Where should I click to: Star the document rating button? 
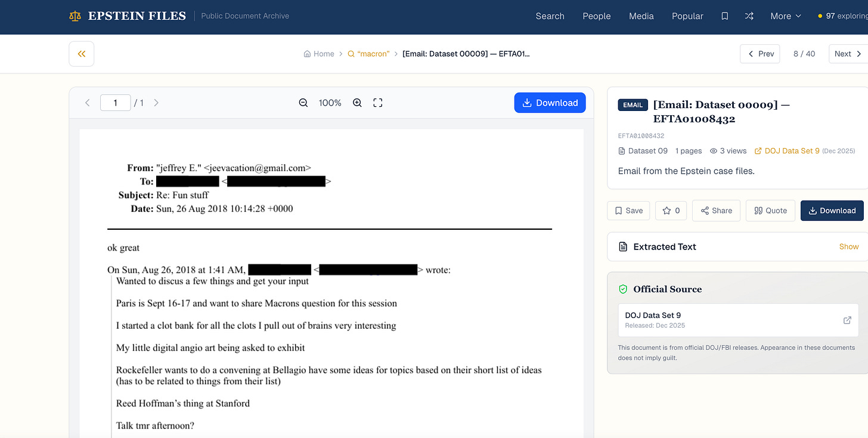coord(671,211)
